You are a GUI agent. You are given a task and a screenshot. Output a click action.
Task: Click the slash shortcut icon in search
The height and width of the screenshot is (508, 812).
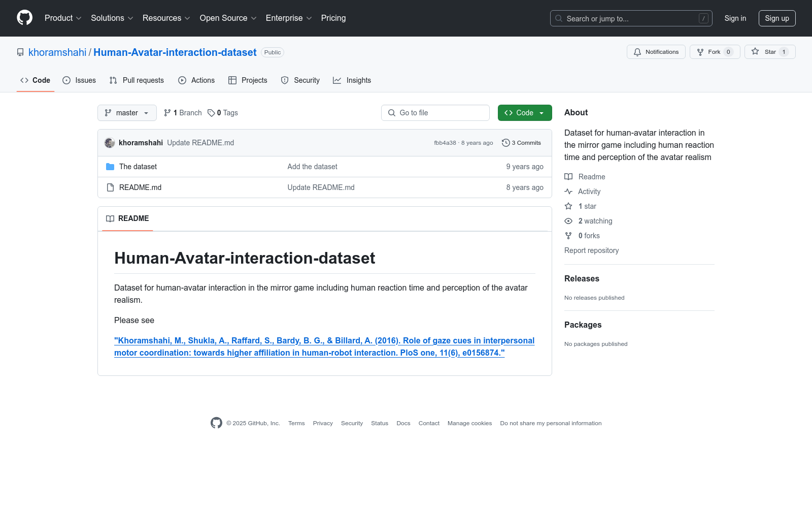coord(703,18)
